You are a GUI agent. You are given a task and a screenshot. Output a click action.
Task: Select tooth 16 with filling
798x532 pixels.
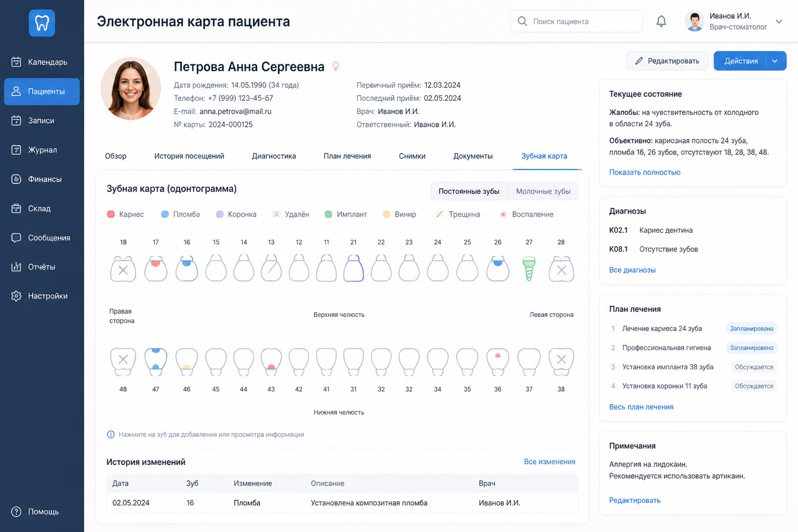187,268
